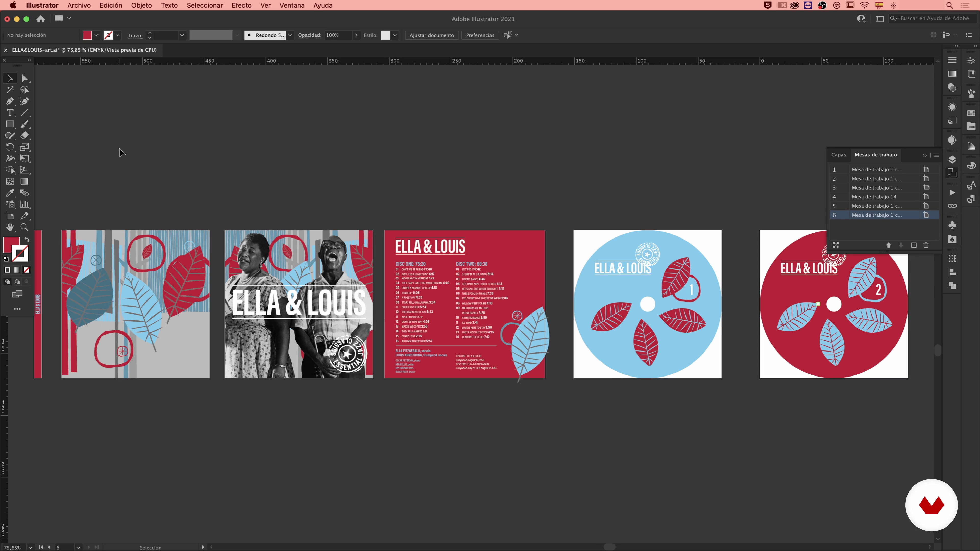
Task: Select the Eraser tool
Action: tap(24, 135)
